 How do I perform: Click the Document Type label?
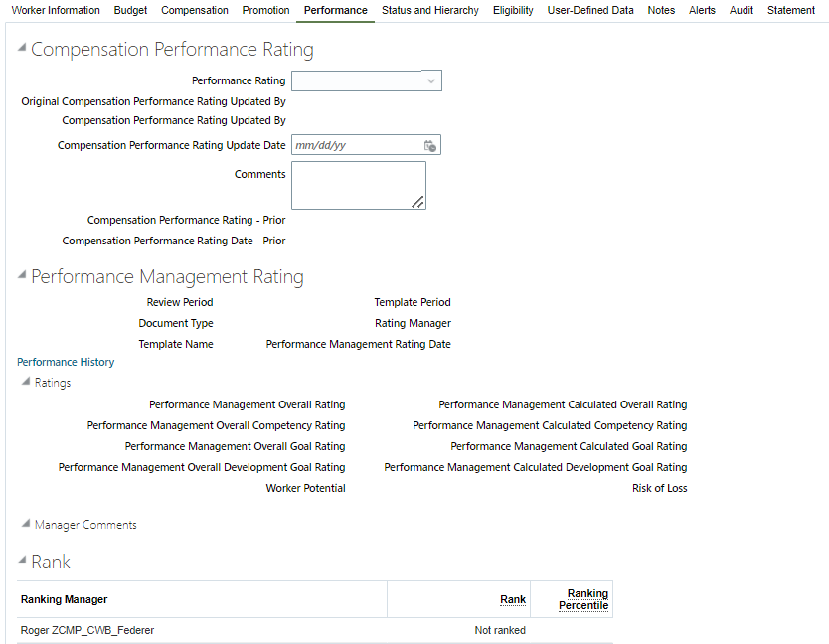click(x=176, y=323)
